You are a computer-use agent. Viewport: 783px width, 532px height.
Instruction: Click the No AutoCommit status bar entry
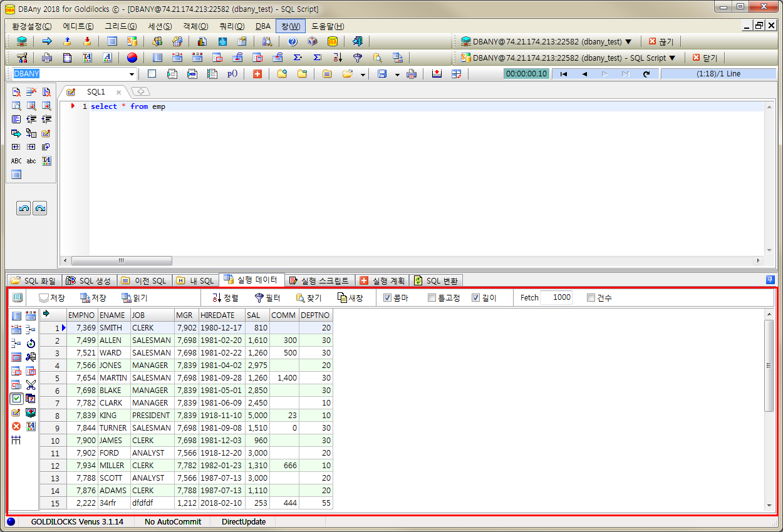pos(173,521)
